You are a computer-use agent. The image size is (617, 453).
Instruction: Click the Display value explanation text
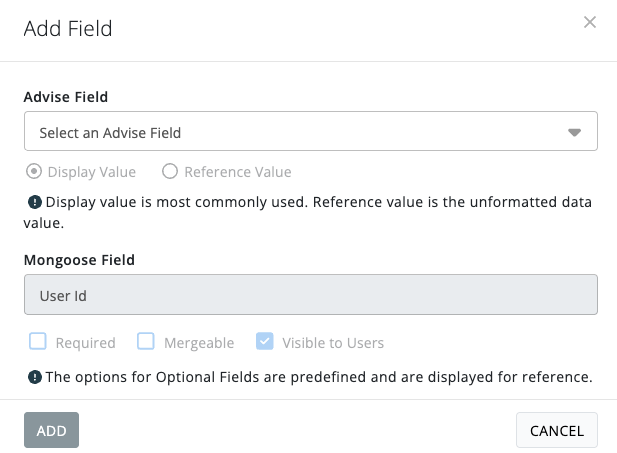(308, 213)
